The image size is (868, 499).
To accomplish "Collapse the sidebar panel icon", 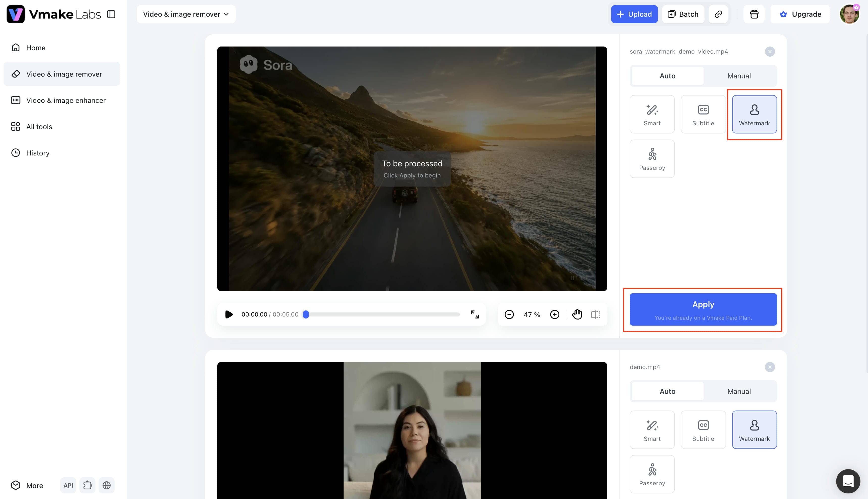I will point(111,14).
